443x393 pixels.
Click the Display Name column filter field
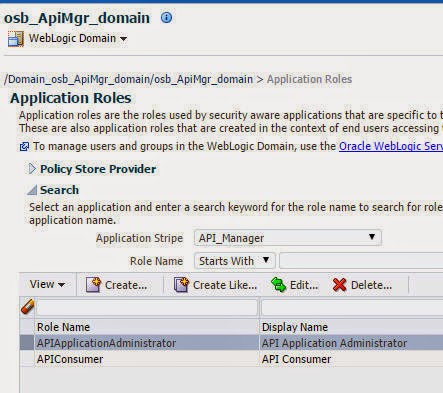coord(352,307)
